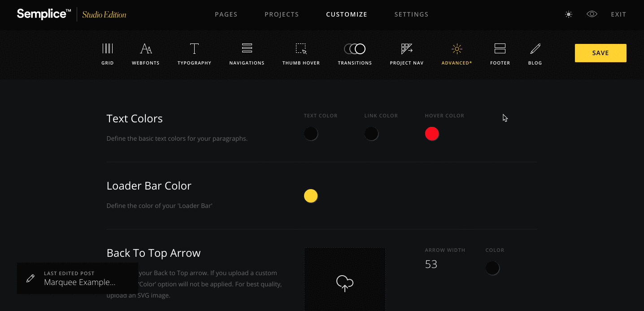Edit the Arrow Width value 53
The width and height of the screenshot is (644, 311).
click(431, 264)
